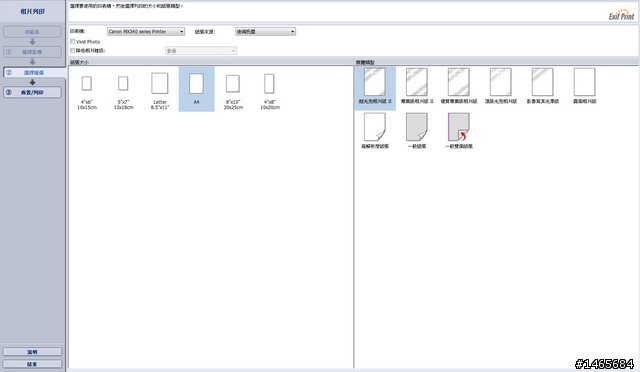Click the 說明 help button

[x=32, y=352]
